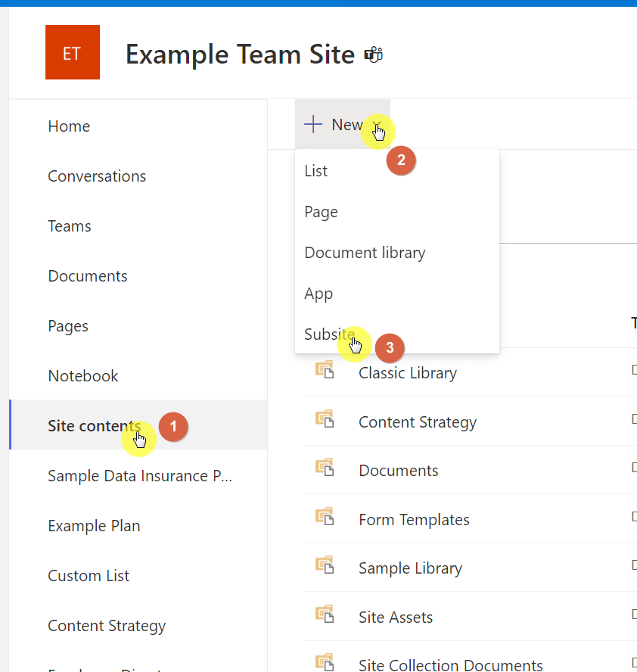Screen dimensions: 637x672
Task: Go to Teams in left navigation
Action: pos(70,226)
